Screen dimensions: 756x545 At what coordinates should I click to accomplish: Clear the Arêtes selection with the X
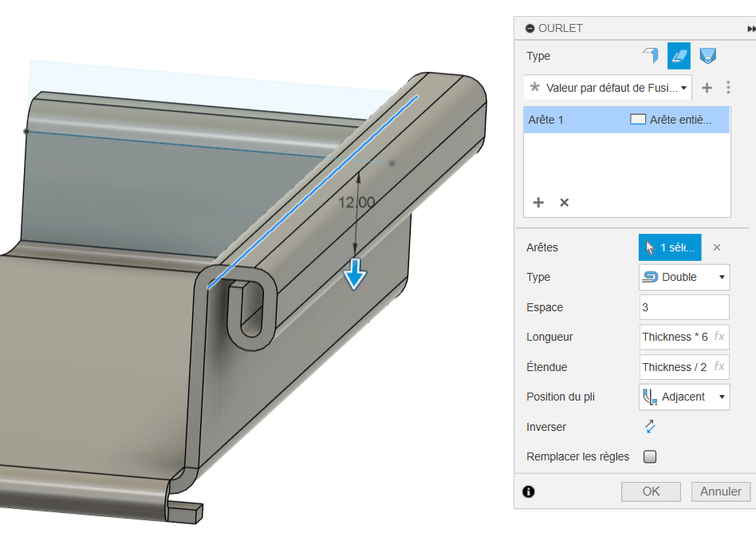click(716, 247)
